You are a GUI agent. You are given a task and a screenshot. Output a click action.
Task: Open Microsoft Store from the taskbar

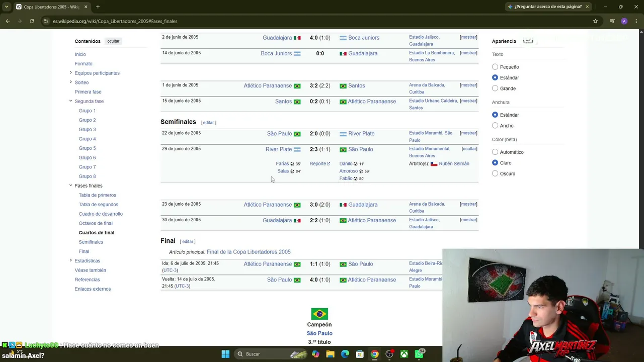click(360, 354)
